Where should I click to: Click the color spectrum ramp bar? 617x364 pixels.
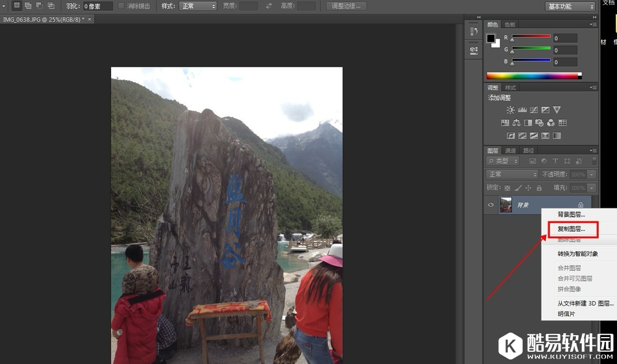pos(532,76)
